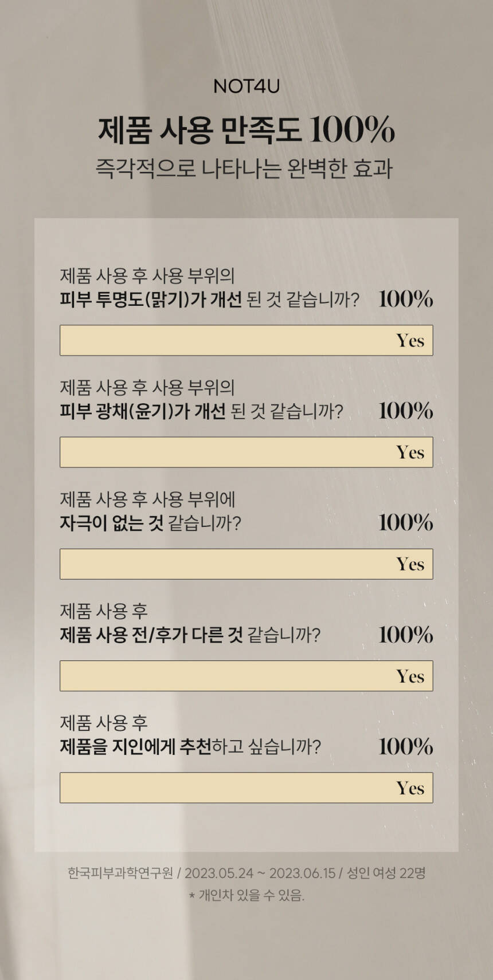Screen dimensions: 493x980
Task: Click the disclaimer "* 개인차 있을 수 있음."
Action: [246, 895]
